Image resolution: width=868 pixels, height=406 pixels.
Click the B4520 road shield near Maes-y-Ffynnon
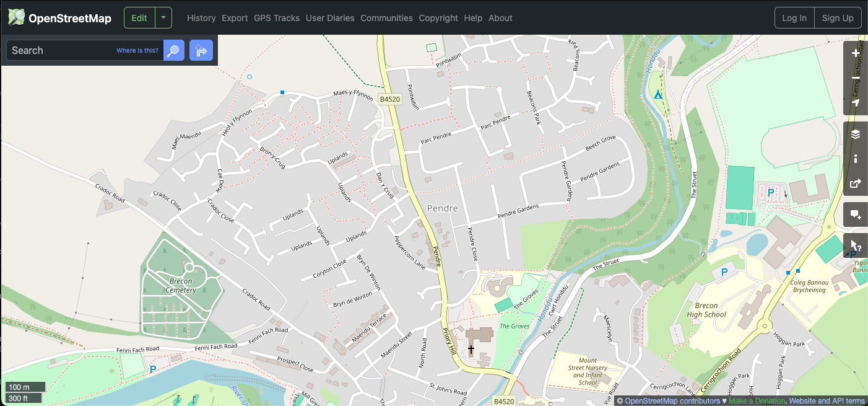point(390,99)
